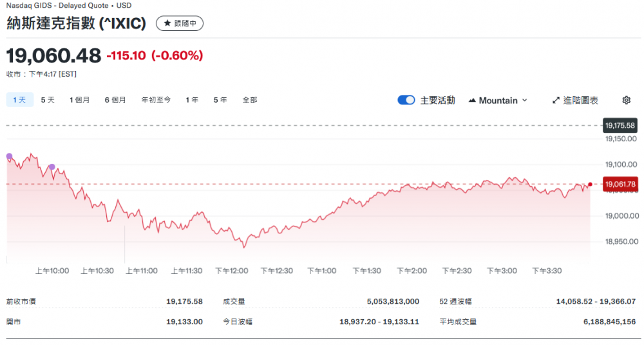Expand the Mountain chart type dropdown
Screen dimensions: 644x345
click(498, 101)
